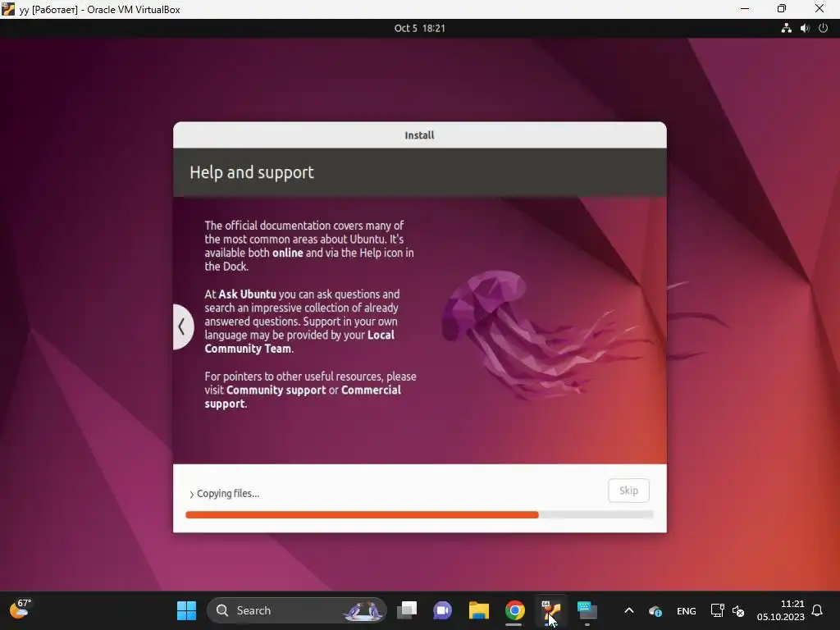The image size is (840, 630).
Task: Click the Ubuntu volume icon
Action: [x=805, y=29]
